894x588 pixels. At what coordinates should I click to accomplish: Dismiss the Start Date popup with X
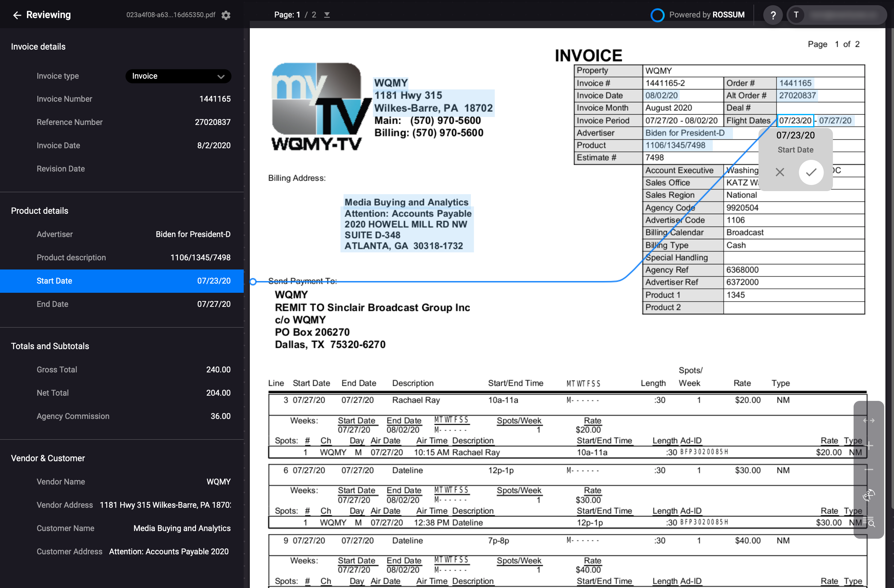[x=780, y=172]
